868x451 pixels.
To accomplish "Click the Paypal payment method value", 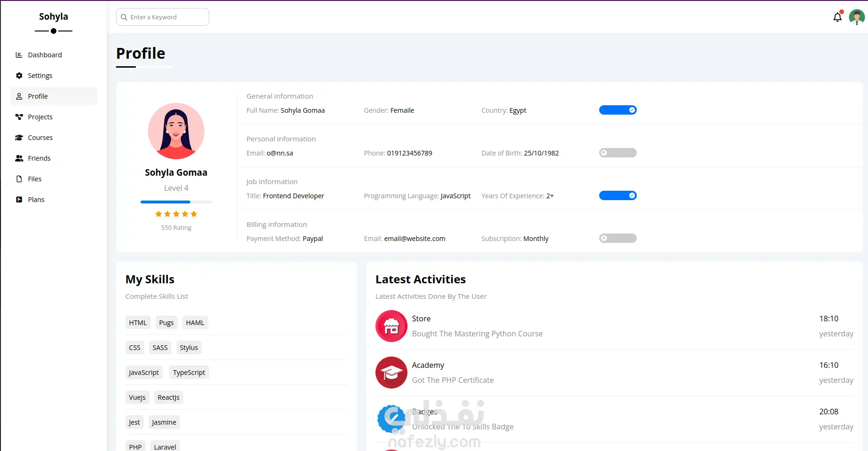I will point(313,239).
